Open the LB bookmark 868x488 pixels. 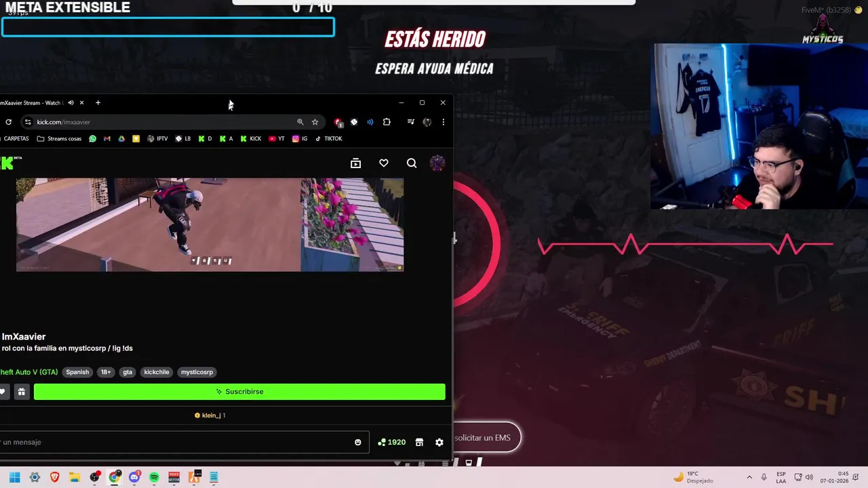coord(183,139)
